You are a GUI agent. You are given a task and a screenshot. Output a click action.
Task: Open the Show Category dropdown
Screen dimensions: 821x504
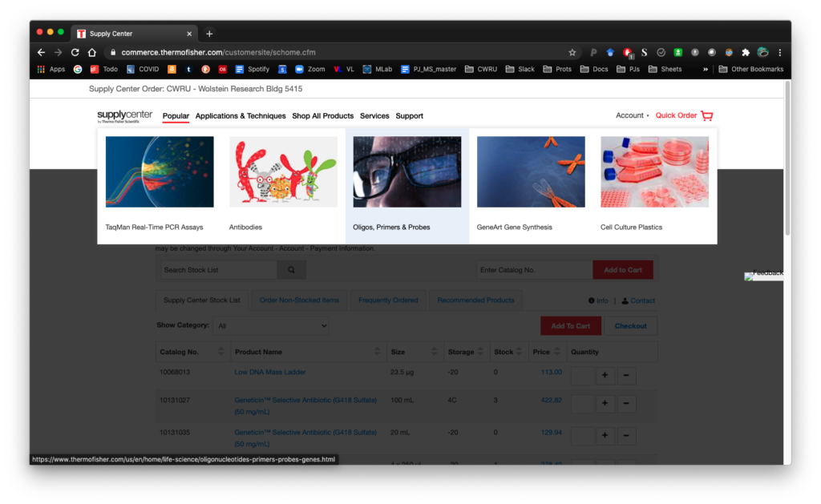coord(271,325)
